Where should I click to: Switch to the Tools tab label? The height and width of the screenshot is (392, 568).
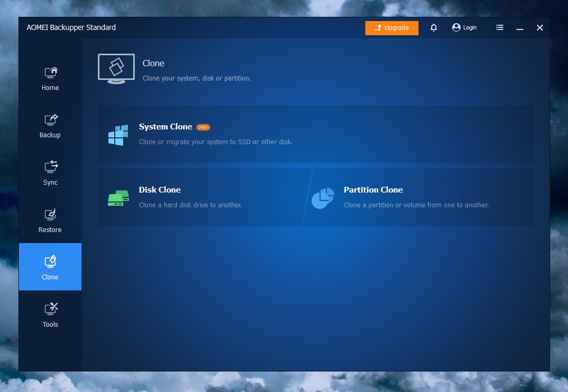[51, 324]
